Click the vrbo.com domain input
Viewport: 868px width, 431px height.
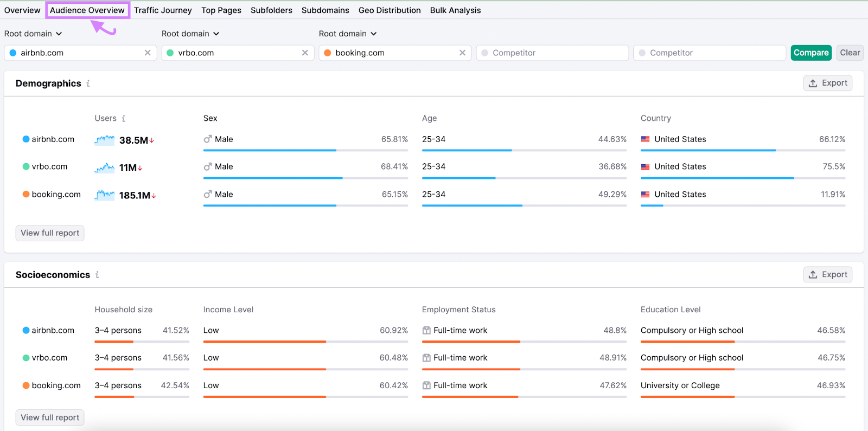(238, 53)
